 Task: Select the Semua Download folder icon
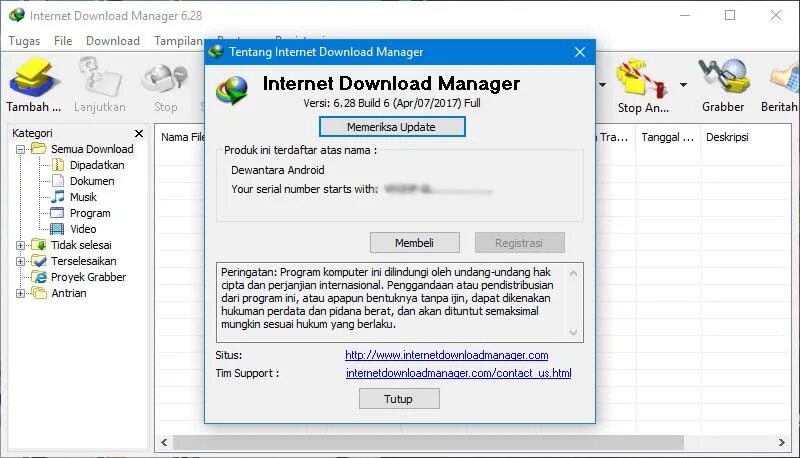(39, 148)
